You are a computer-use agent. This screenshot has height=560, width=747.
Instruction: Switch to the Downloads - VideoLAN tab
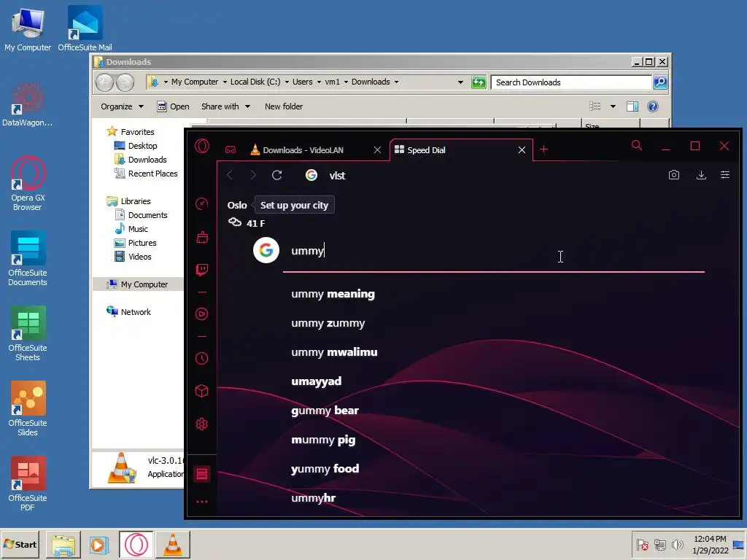(303, 150)
